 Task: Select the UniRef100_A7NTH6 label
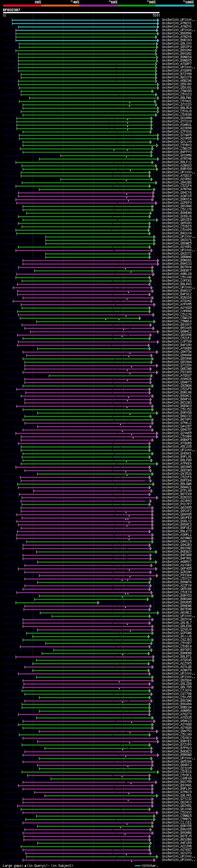177,159
